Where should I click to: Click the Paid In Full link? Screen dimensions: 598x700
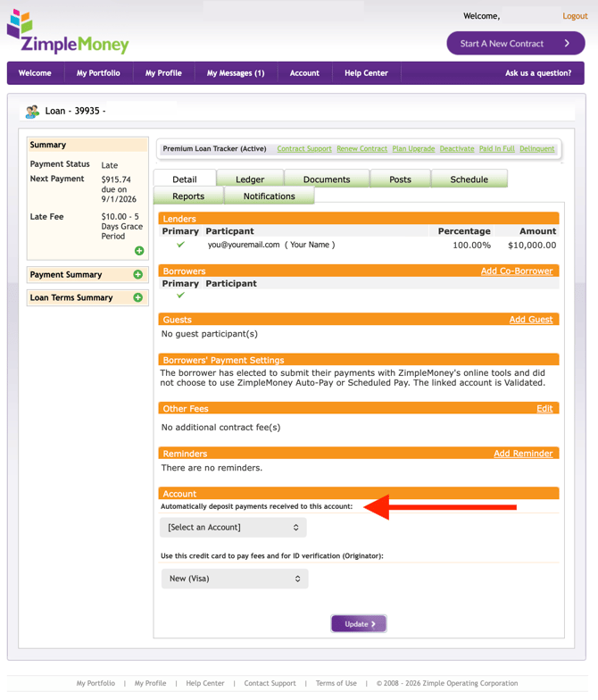(x=496, y=148)
